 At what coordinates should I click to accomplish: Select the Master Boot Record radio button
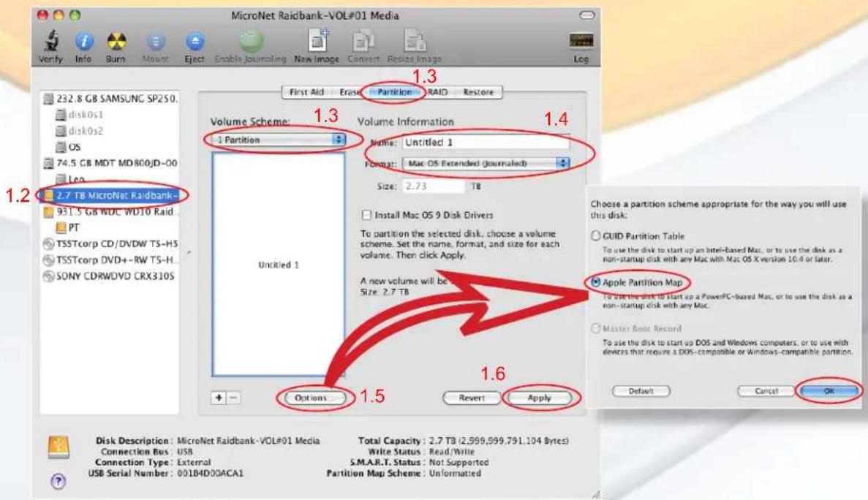pyautogui.click(x=595, y=328)
